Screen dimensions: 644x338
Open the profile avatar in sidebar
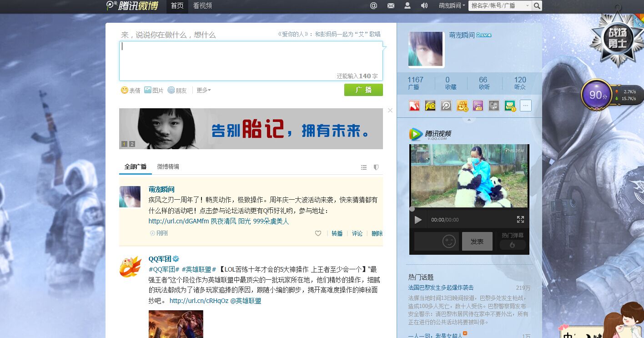coord(426,49)
